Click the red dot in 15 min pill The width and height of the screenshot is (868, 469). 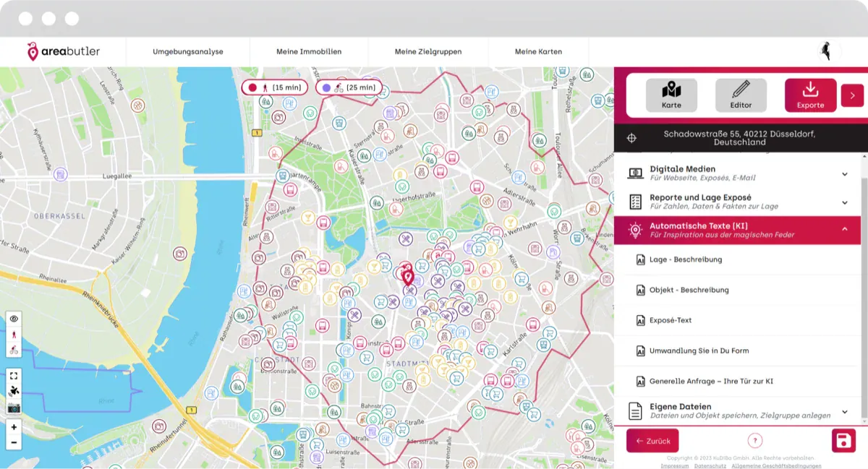(252, 87)
